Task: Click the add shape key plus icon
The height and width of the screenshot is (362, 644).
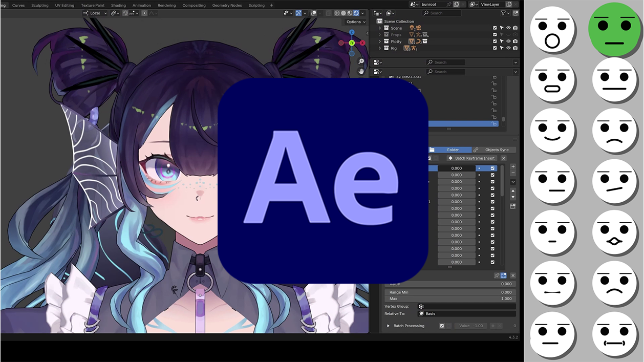Action: point(513,166)
